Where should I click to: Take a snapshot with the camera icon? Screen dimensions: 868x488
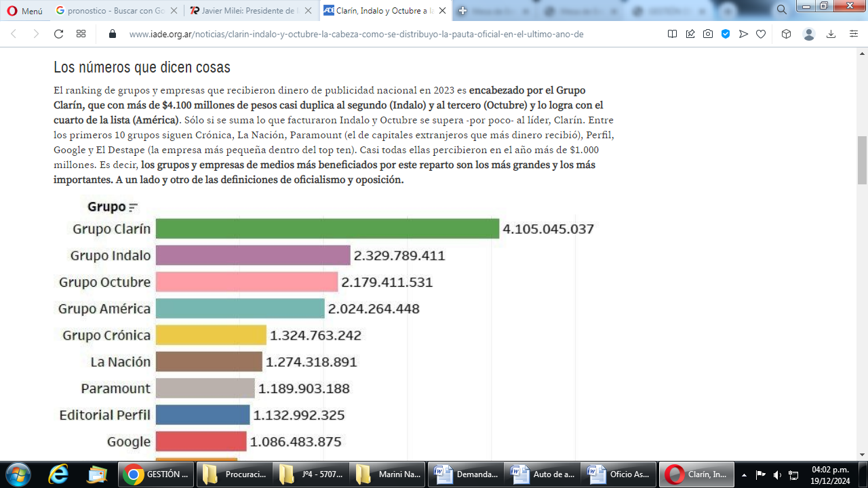[x=708, y=34]
